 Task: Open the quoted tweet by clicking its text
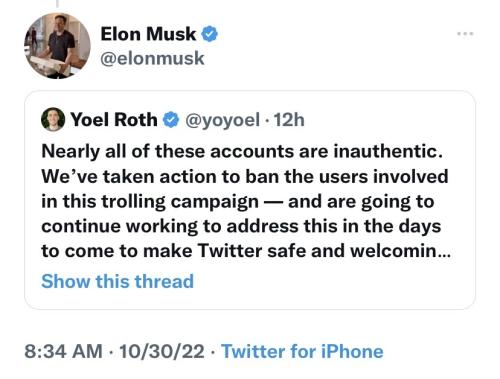[246, 201]
